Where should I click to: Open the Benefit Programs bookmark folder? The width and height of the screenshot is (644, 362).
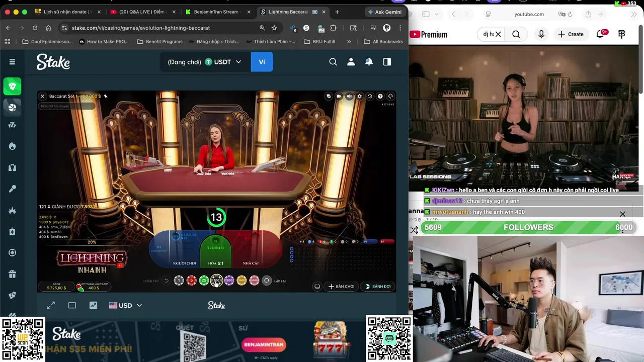tap(159, 42)
